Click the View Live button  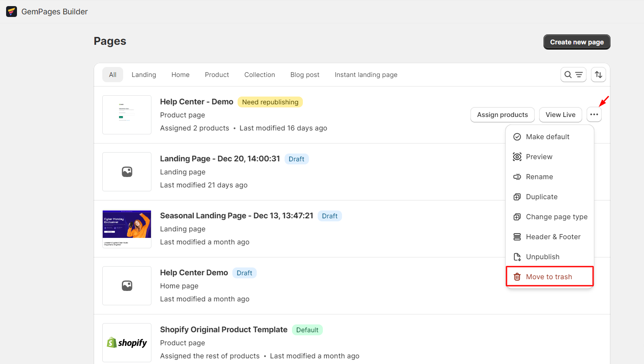[560, 115]
